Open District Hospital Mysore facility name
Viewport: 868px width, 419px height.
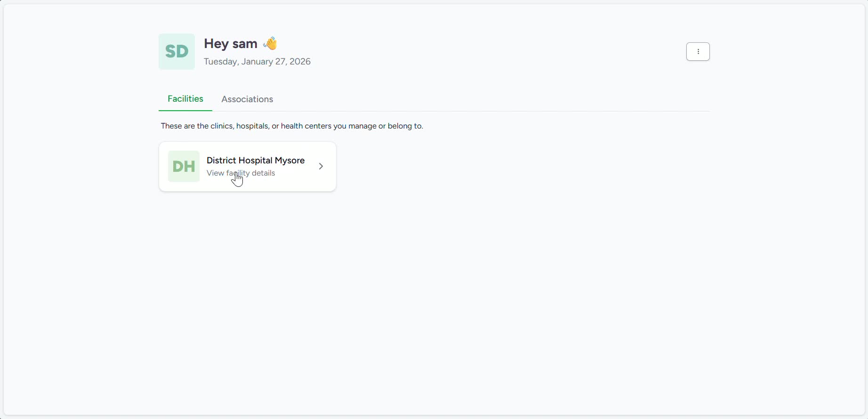[256, 161]
